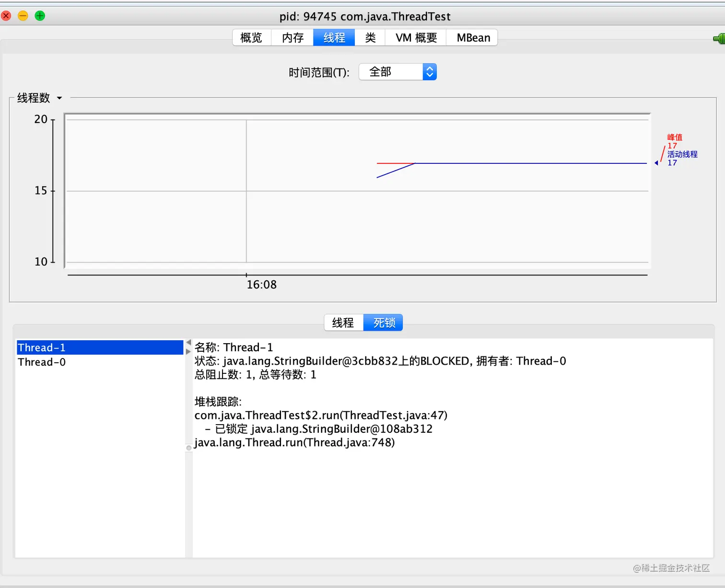
Task: Click the split pane divider handle dot
Action: (189, 448)
